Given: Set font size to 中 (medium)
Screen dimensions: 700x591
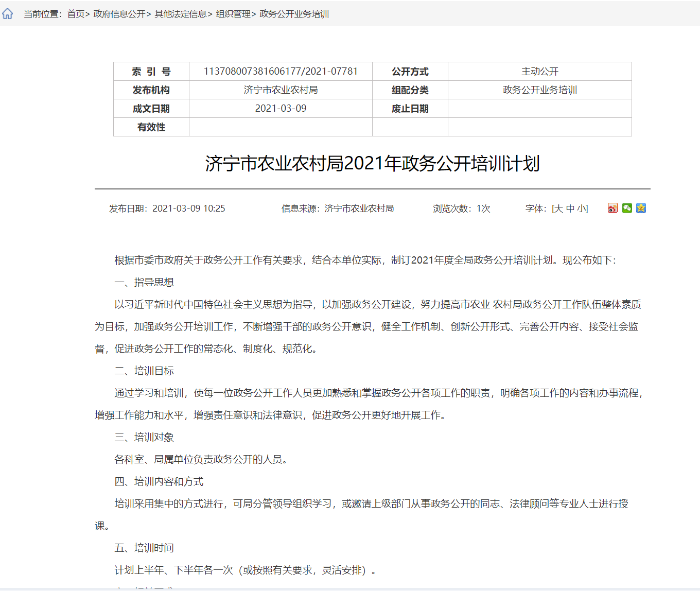Looking at the screenshot, I should pyautogui.click(x=570, y=208).
